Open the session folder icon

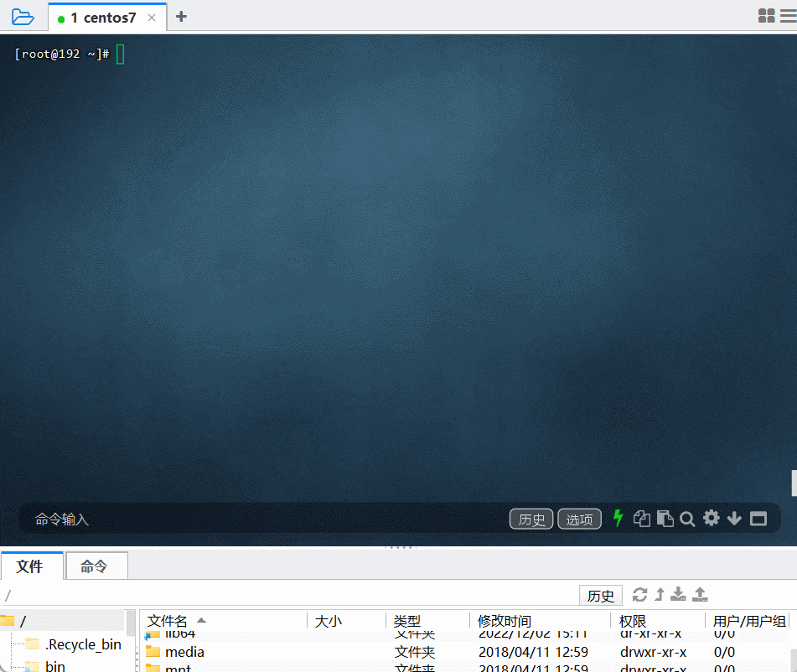(23, 17)
